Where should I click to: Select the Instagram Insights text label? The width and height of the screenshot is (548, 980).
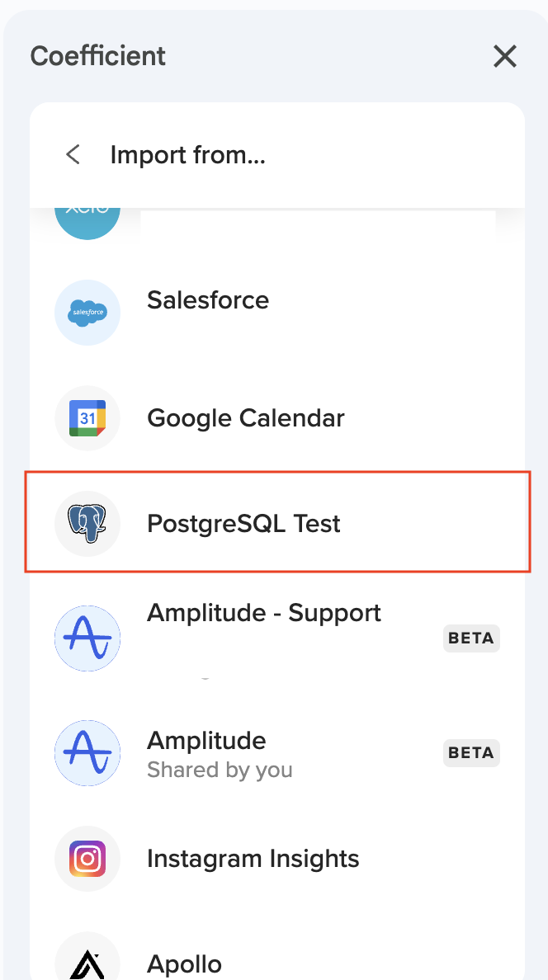coord(253,859)
